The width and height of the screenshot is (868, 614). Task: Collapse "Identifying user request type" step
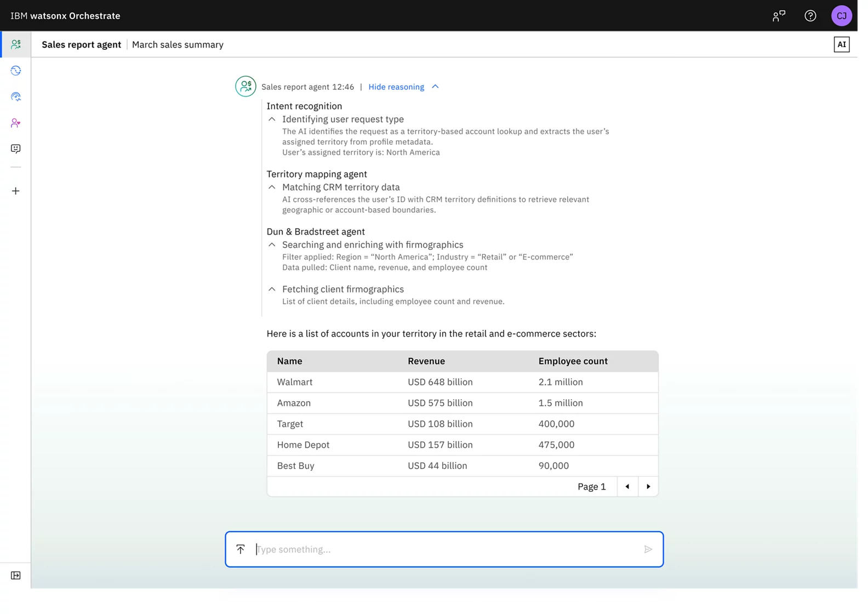point(272,120)
